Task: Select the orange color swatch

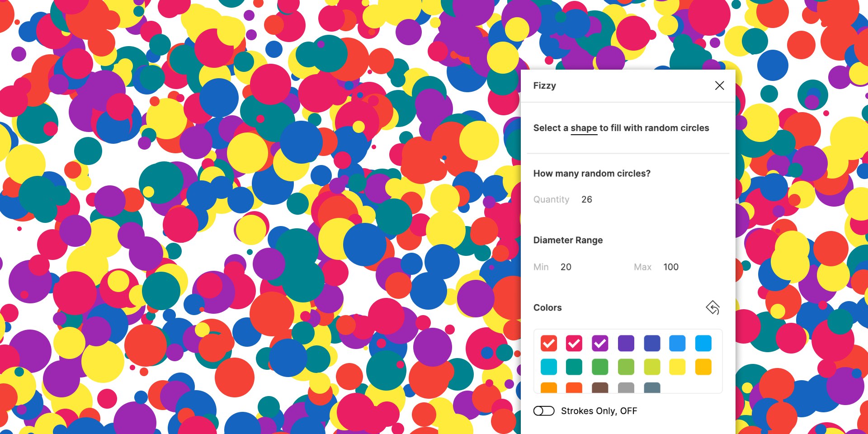Action: (549, 387)
